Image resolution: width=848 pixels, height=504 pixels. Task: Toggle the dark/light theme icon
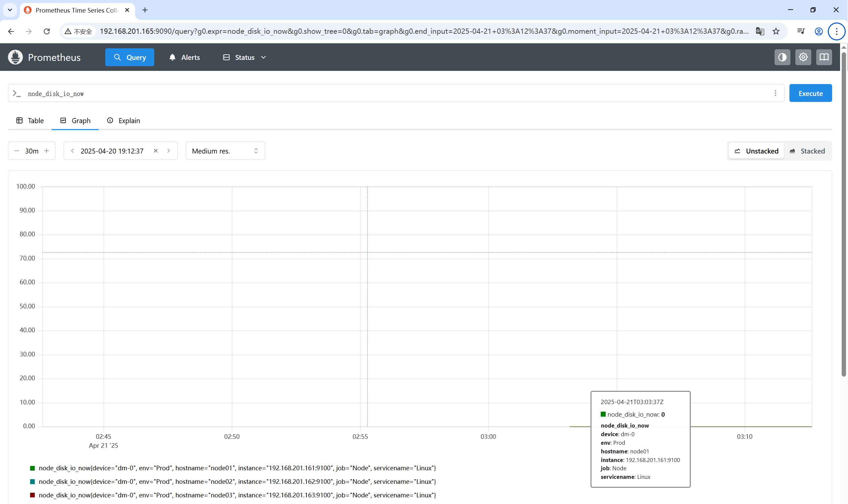click(782, 57)
